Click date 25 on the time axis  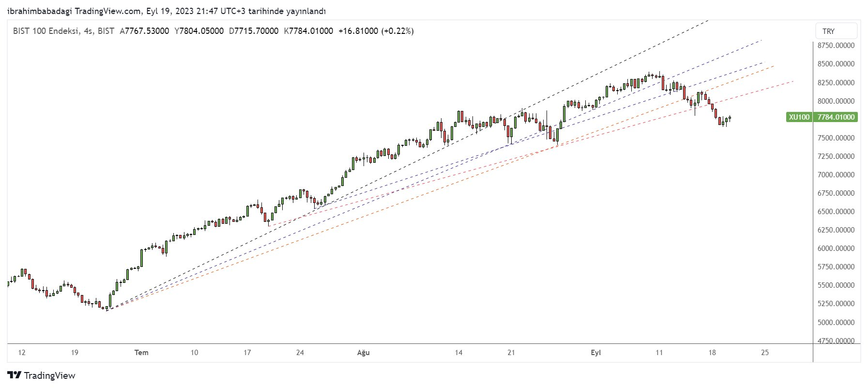[x=765, y=353]
